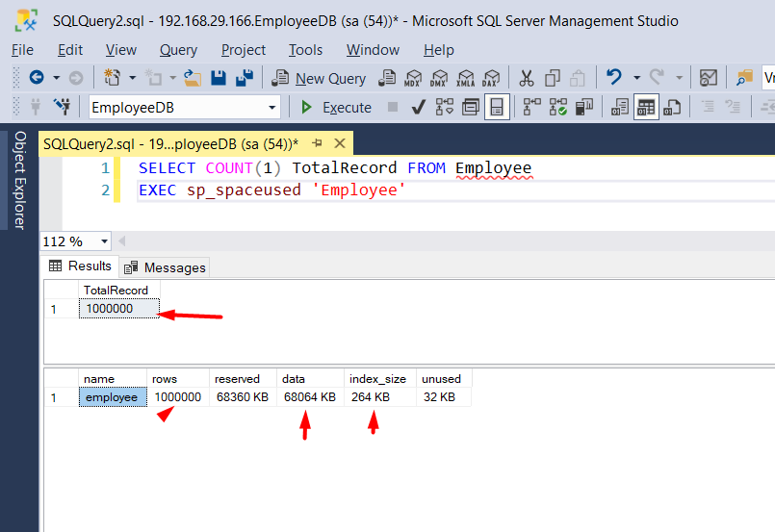Expand the Undo history dropdown arrow

636,78
